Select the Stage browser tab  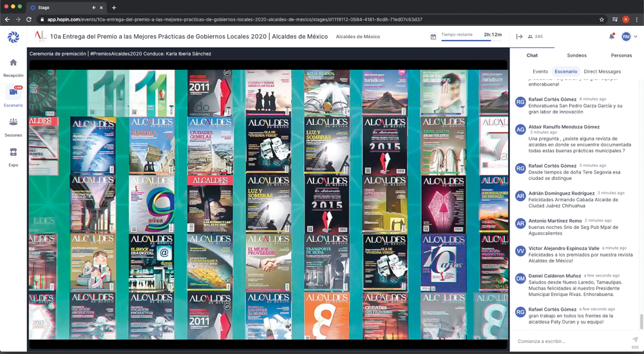[x=65, y=7]
